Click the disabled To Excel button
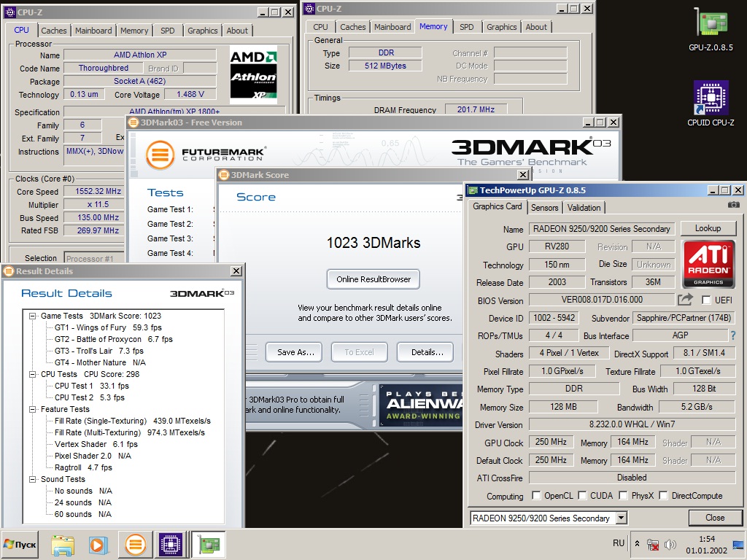This screenshot has height=560, width=747. (x=359, y=352)
